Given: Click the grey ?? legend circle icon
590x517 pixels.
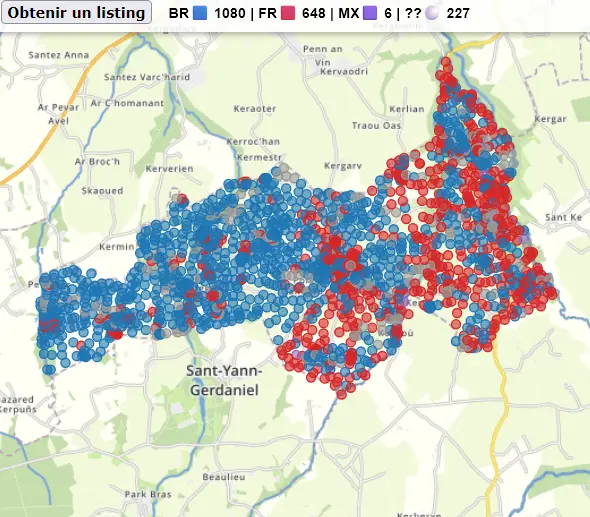Looking at the screenshot, I should point(432,13).
